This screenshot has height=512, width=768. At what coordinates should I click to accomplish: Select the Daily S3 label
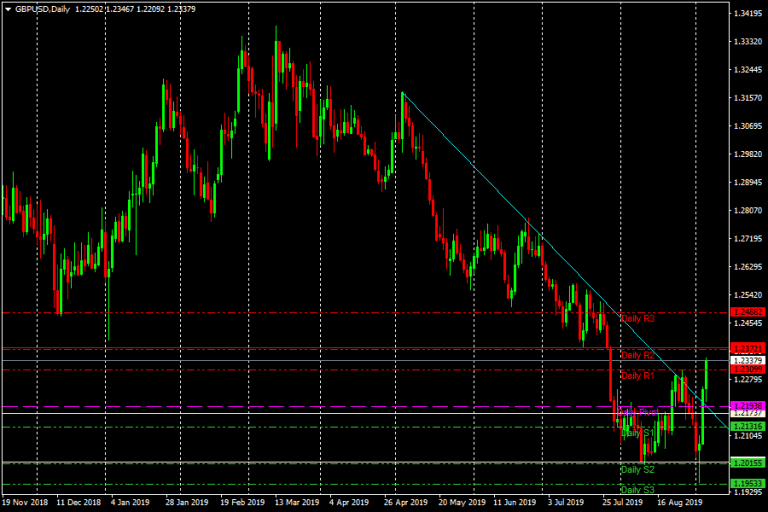(637, 490)
